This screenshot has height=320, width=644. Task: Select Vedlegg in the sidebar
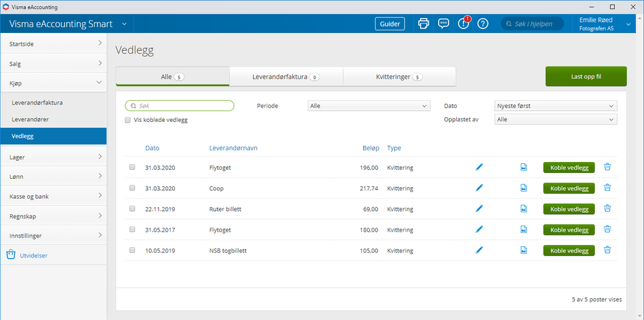point(54,136)
